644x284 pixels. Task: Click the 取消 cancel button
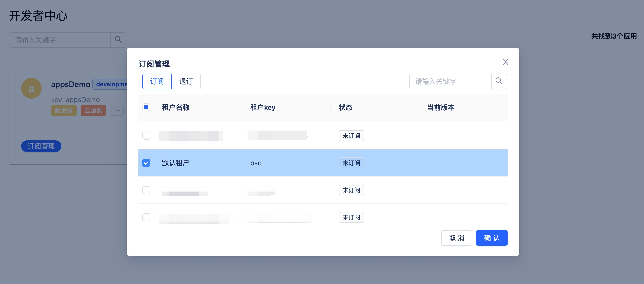click(x=456, y=238)
